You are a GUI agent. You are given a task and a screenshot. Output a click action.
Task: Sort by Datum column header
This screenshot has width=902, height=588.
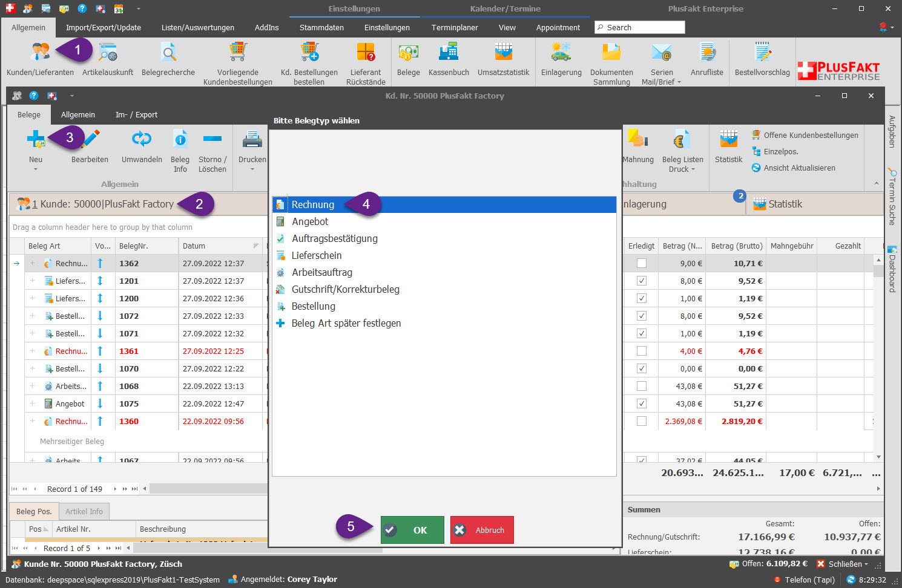[221, 246]
